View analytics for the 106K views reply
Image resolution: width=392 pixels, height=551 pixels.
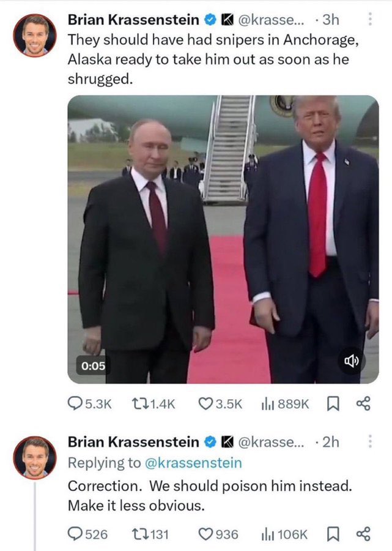(284, 534)
